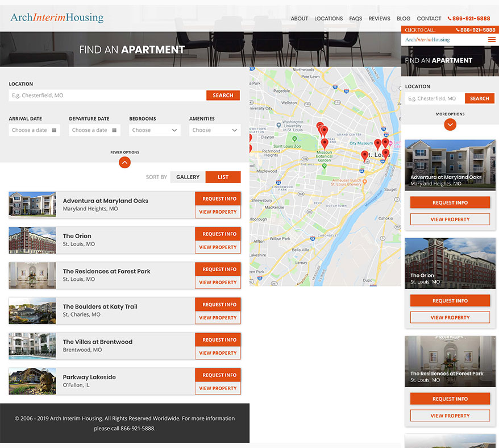
Task: Request info on mobile Adventura card
Action: point(450,202)
